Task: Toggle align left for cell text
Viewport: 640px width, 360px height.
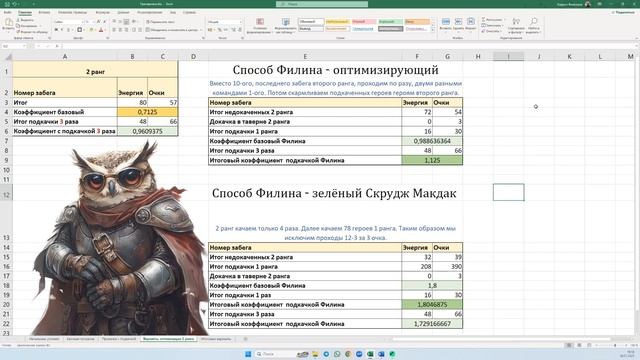Action: pos(114,29)
